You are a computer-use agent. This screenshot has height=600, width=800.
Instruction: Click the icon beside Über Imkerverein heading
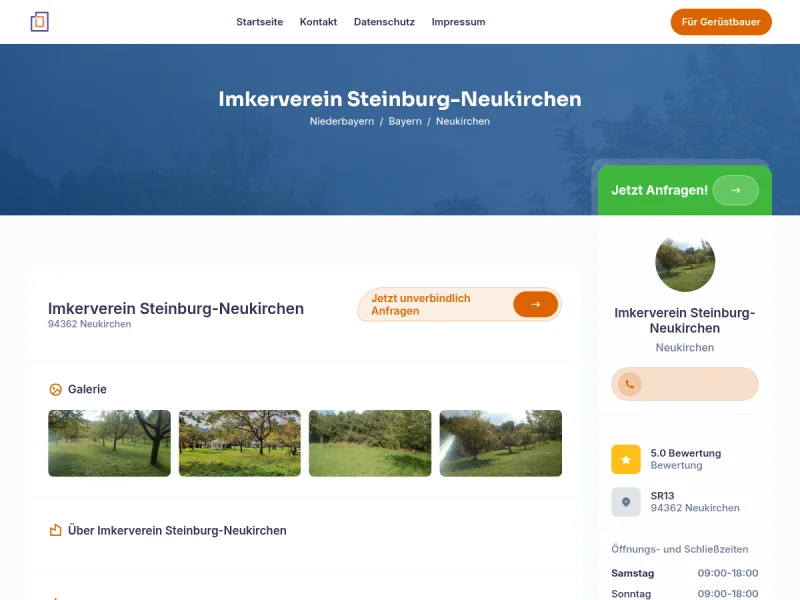coord(56,530)
